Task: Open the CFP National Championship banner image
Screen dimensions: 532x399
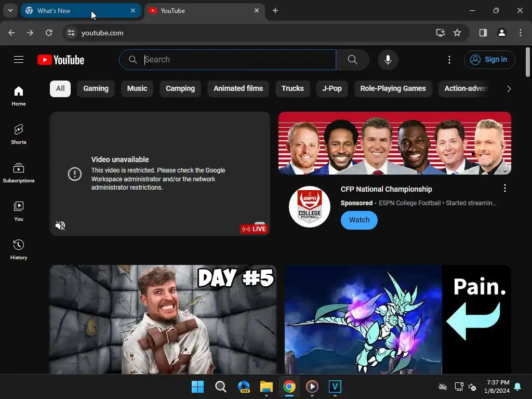Action: 395,143
